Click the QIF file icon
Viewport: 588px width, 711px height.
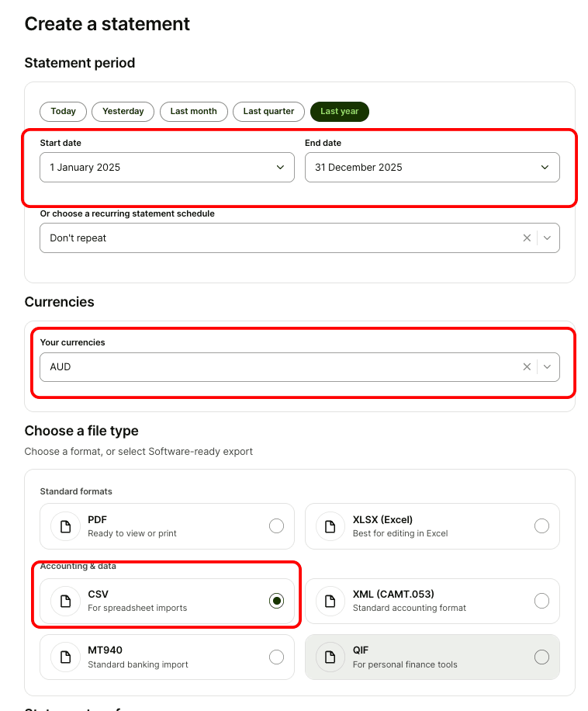tap(330, 657)
